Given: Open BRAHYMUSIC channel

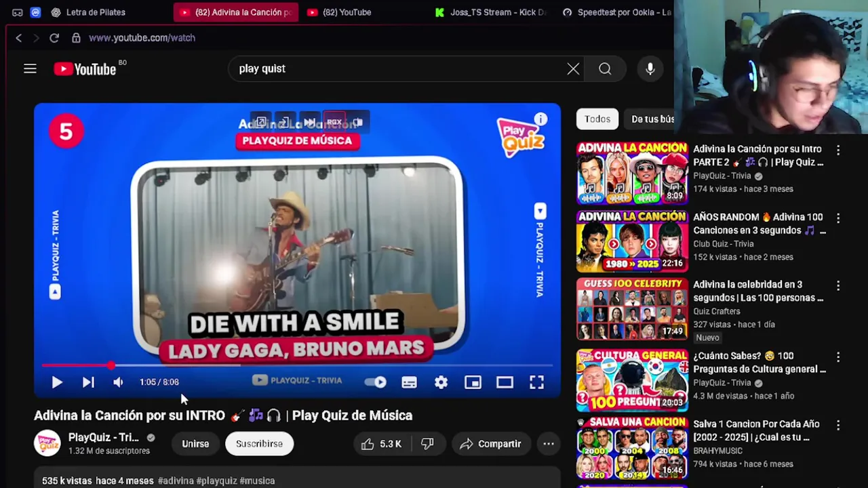Looking at the screenshot, I should [x=717, y=451].
